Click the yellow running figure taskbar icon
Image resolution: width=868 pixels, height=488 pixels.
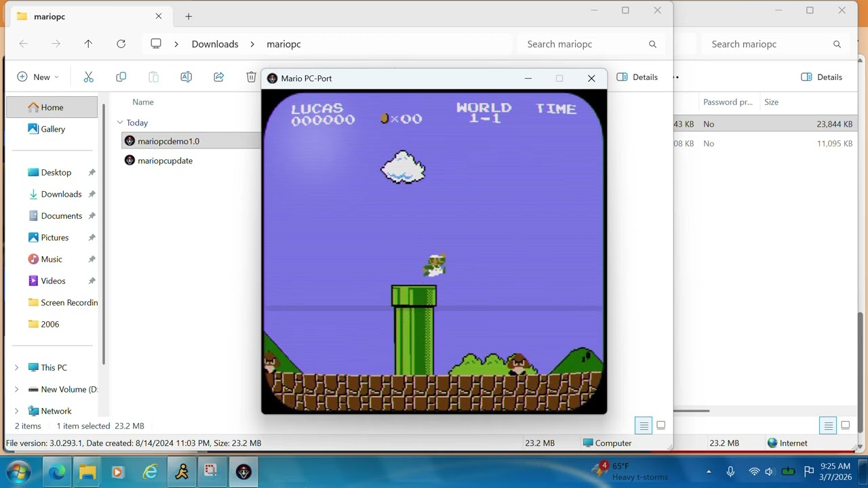click(x=181, y=472)
